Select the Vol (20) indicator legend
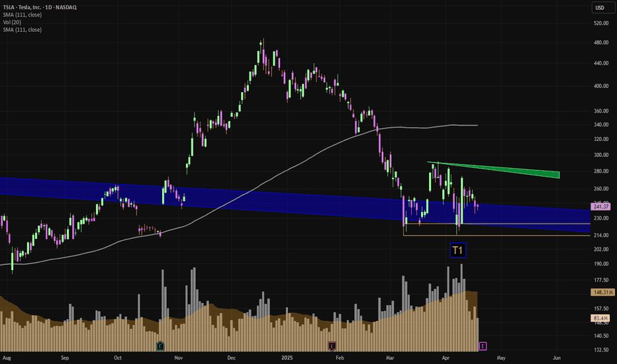 pos(12,22)
